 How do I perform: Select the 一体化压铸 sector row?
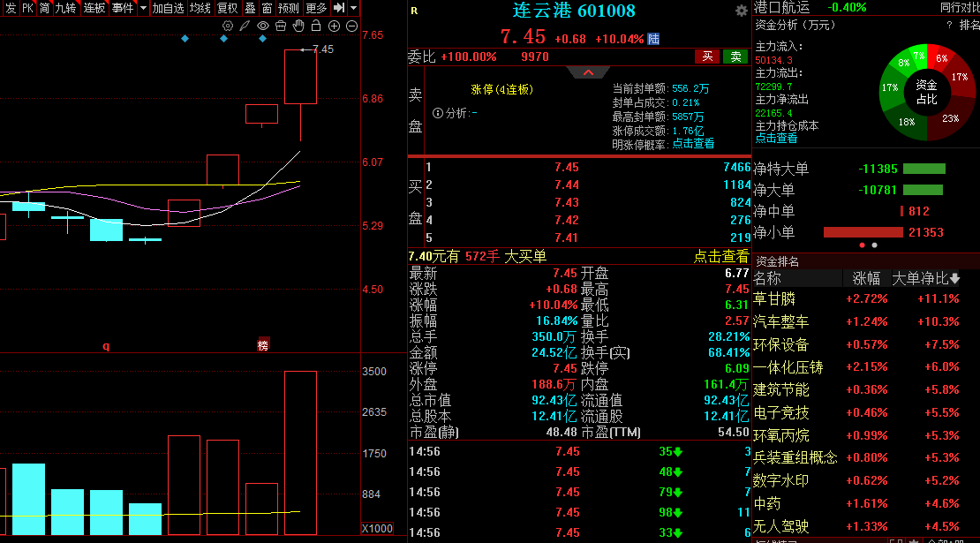coord(866,367)
